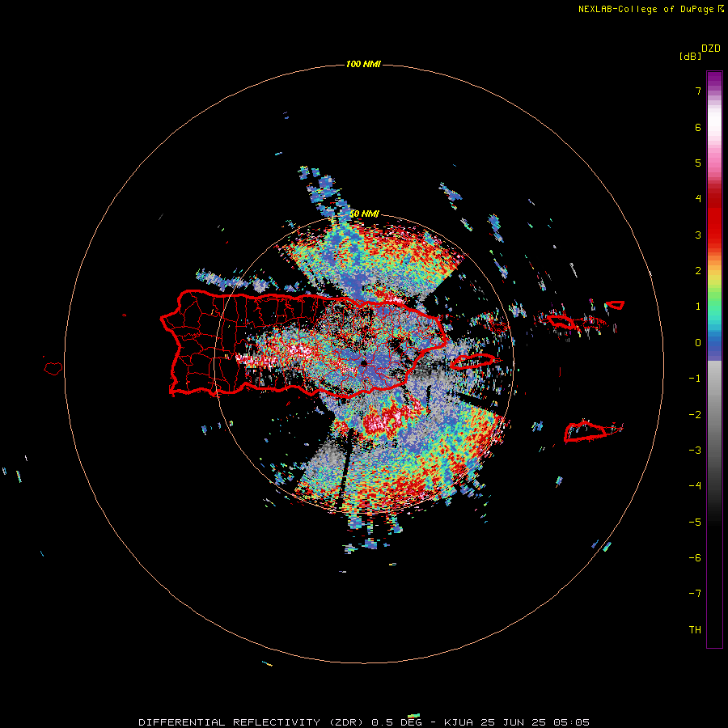728x728 pixels.
Task: Click the -3 value on color scale
Action: [695, 451]
